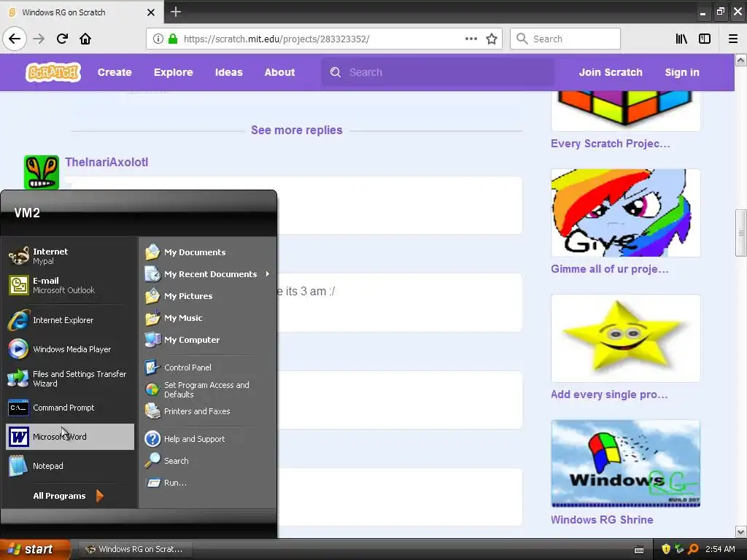Click the Windows start button
747x560 pixels.
pos(35,549)
